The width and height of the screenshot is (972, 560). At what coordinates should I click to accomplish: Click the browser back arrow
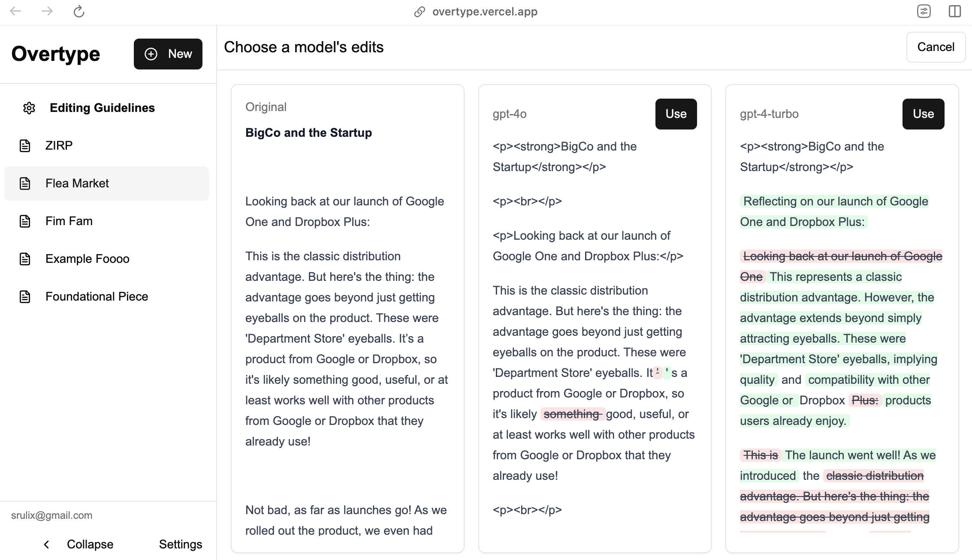[15, 11]
